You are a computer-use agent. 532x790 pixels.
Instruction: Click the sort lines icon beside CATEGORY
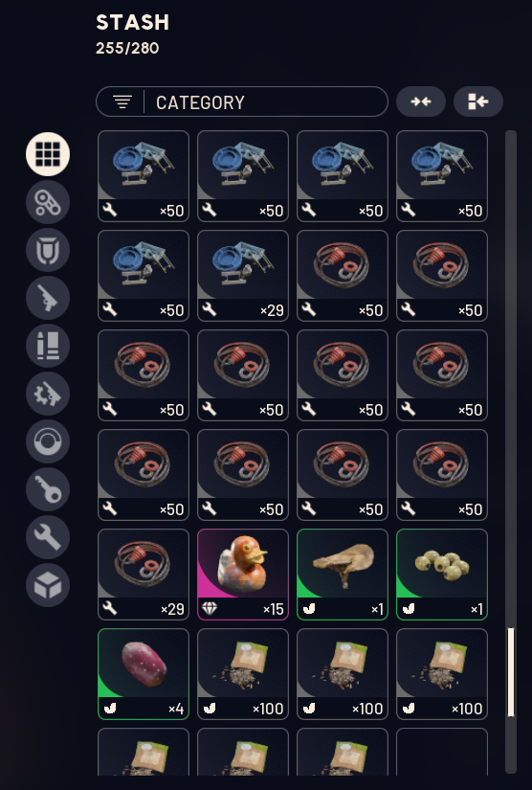[x=122, y=102]
